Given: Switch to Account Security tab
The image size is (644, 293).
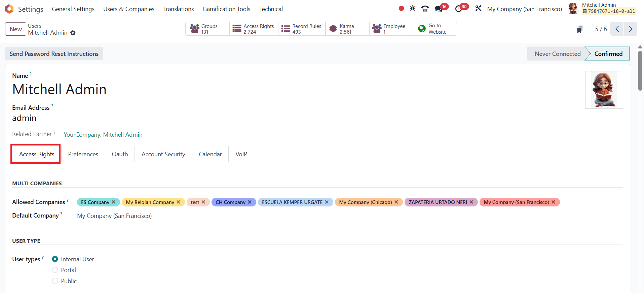Looking at the screenshot, I should tap(163, 154).
